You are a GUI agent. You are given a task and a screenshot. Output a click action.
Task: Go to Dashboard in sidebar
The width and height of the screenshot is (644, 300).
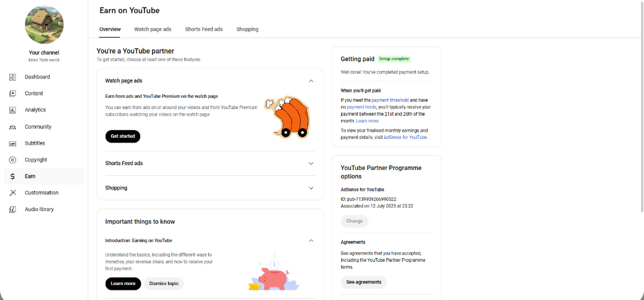(x=44, y=77)
